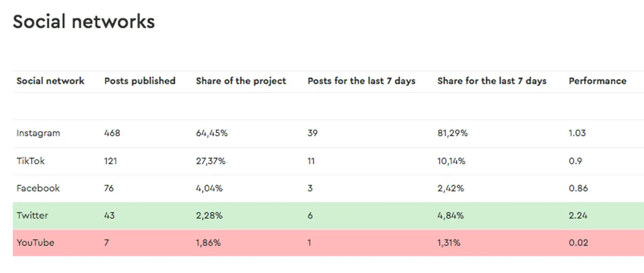The height and width of the screenshot is (273, 644).
Task: Select Posts for the last 7 days header
Action: (x=361, y=81)
